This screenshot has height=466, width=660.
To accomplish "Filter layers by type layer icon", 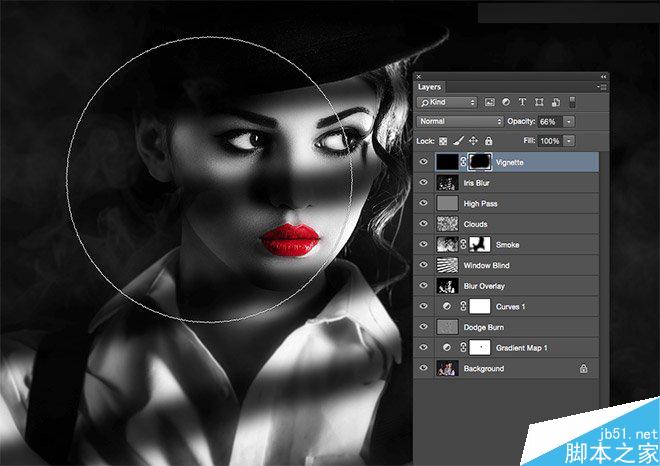I will coord(522,102).
